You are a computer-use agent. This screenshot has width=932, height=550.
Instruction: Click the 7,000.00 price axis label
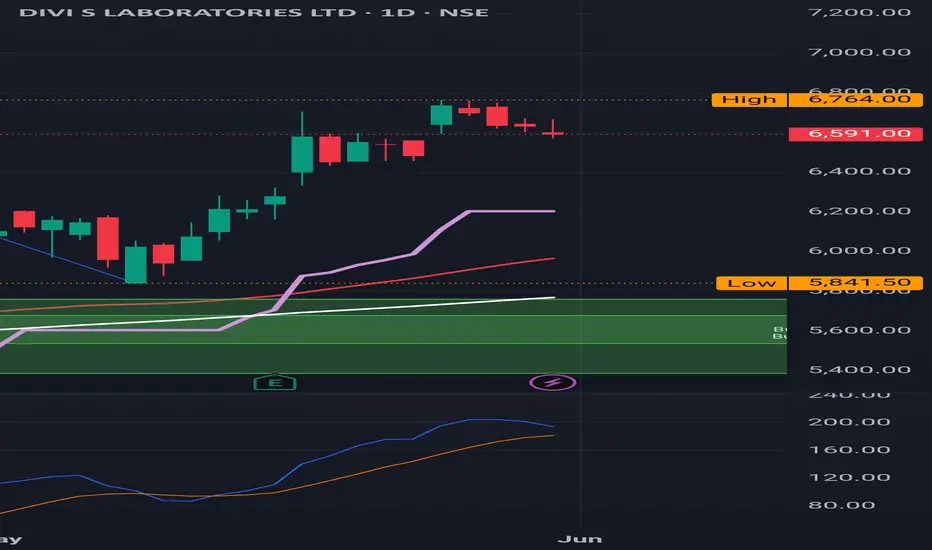point(859,52)
